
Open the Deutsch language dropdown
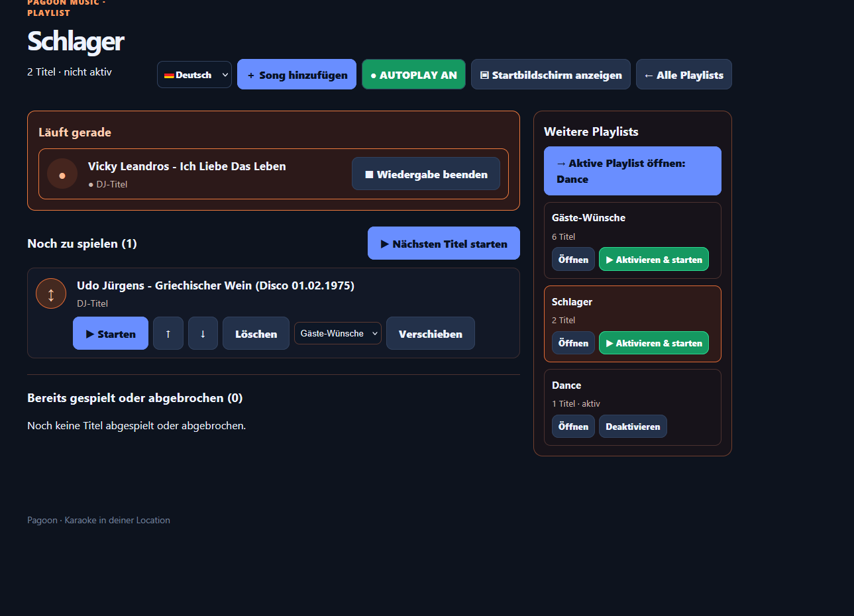point(194,75)
